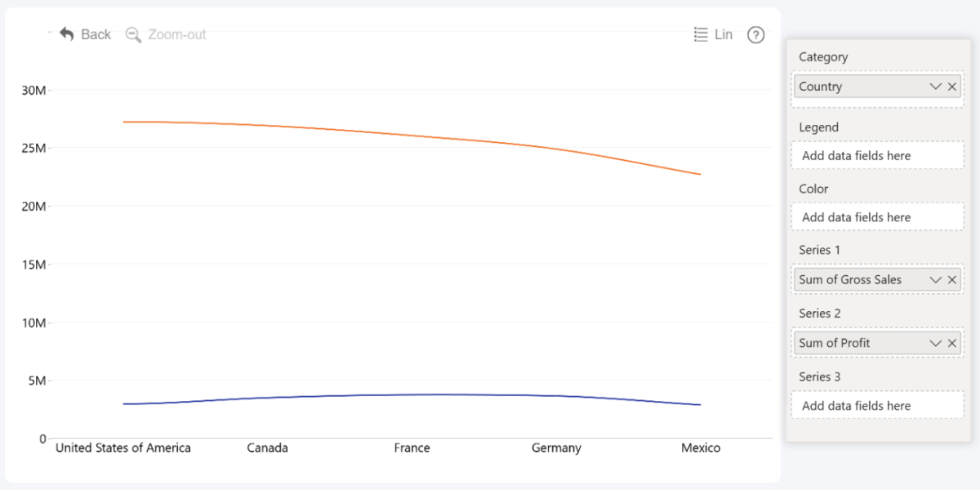The width and height of the screenshot is (980, 490).
Task: Click the Color data field well
Action: (877, 217)
